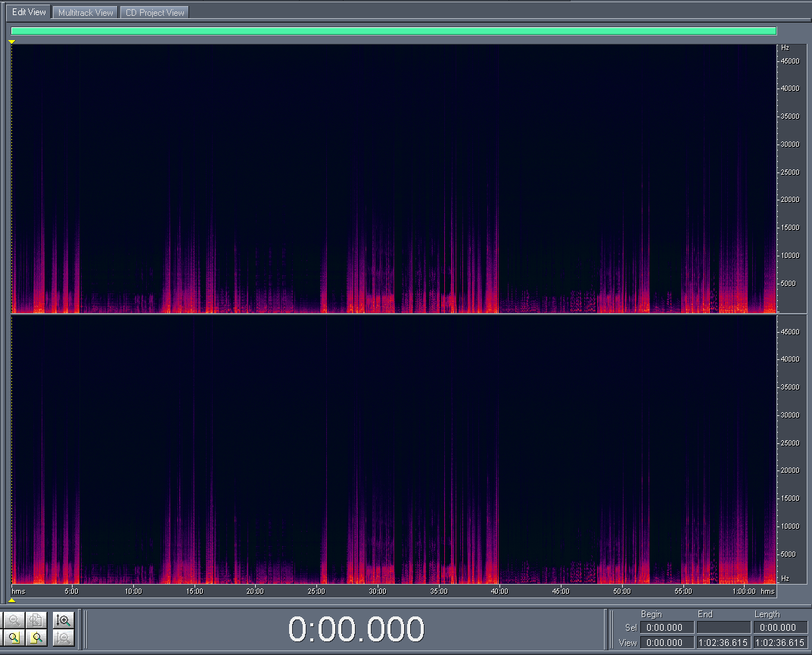This screenshot has height=655, width=812.
Task: Open the Multitrack View tab
Action: coord(86,12)
